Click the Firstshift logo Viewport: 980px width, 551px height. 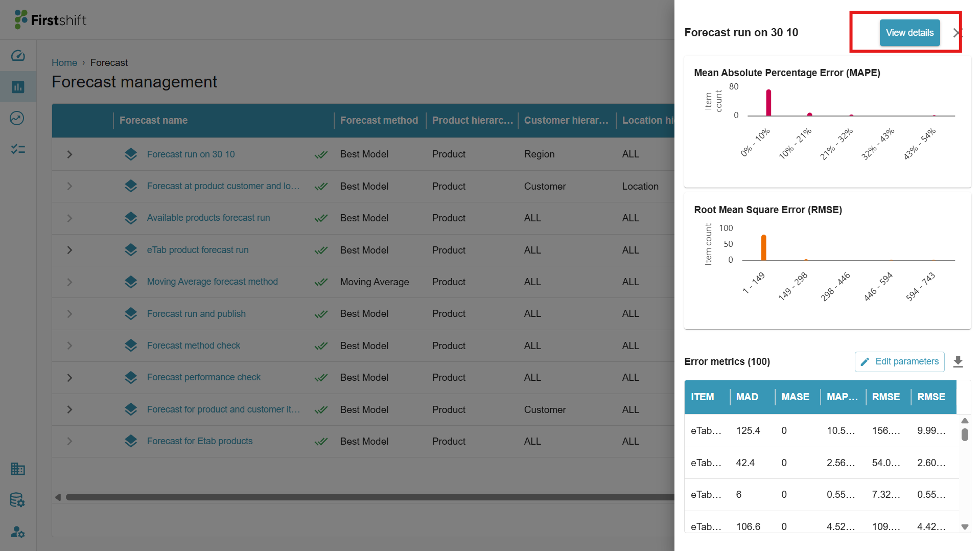click(x=51, y=20)
